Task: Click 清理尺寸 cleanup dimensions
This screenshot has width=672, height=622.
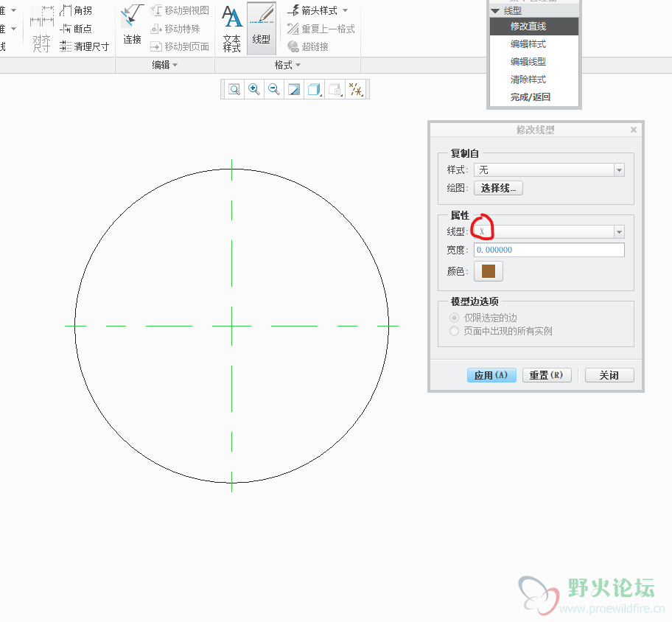Action: point(85,46)
